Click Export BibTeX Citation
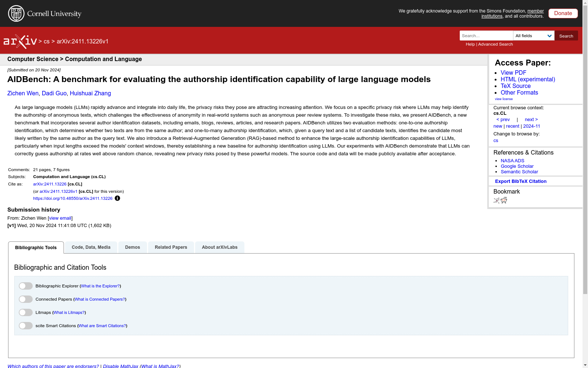 [521, 181]
